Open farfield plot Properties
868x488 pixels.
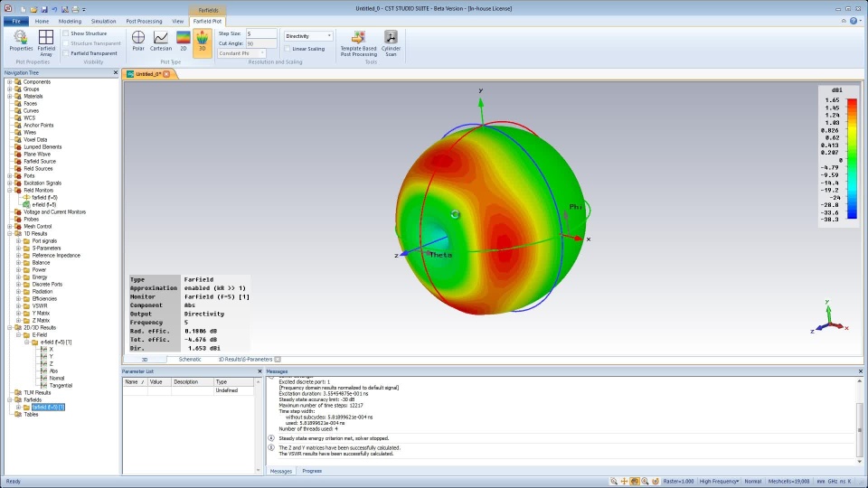click(x=21, y=42)
